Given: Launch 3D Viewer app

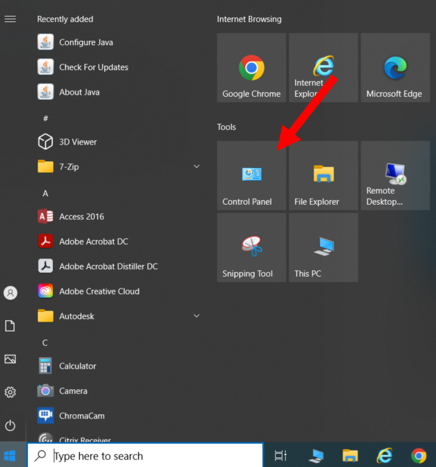Looking at the screenshot, I should click(118, 142).
